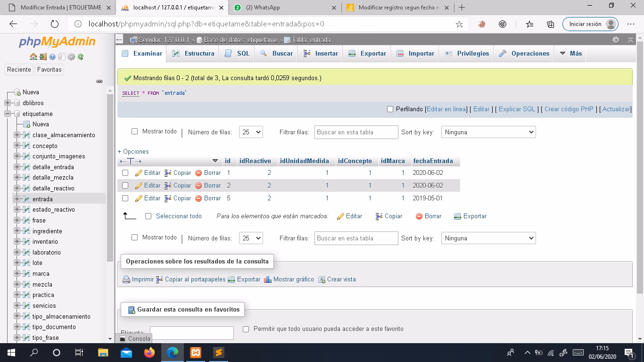Reload the navigation panel green arrow

click(x=81, y=57)
